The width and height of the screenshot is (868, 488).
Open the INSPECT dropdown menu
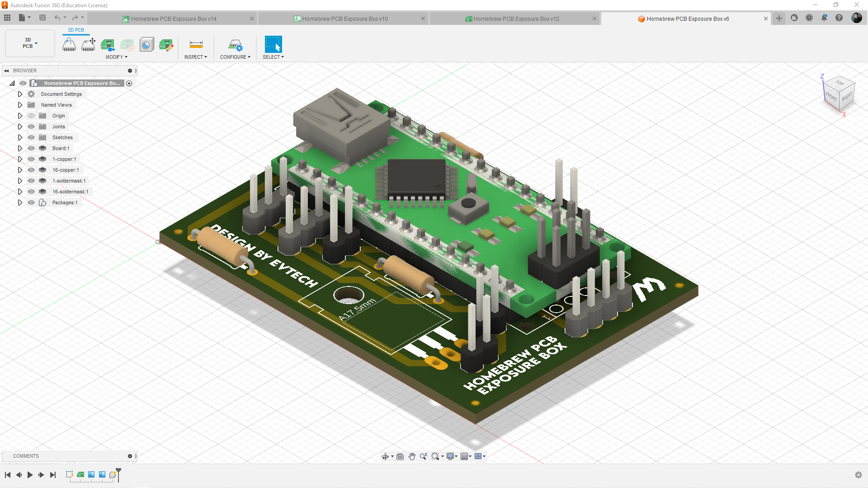[196, 57]
